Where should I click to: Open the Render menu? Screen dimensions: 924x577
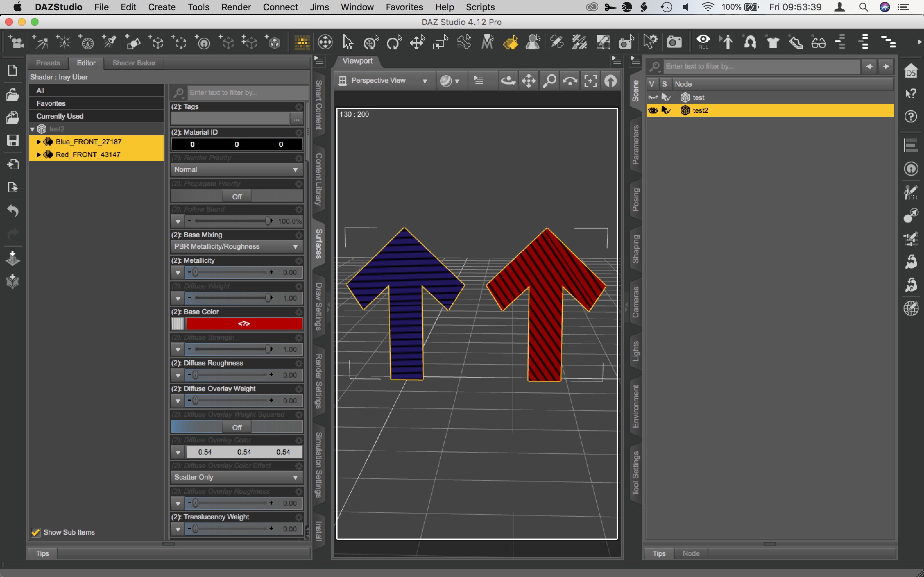tap(235, 7)
